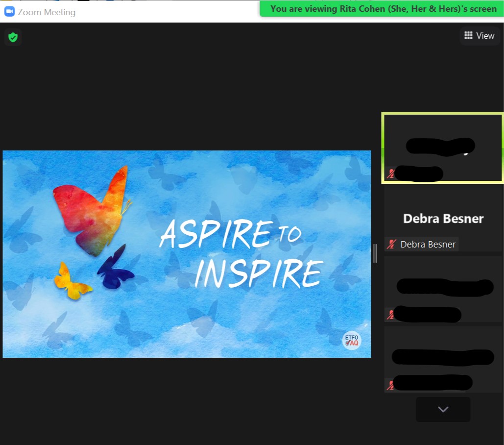
Task: Click the panel resize handle bars
Action: click(x=375, y=253)
